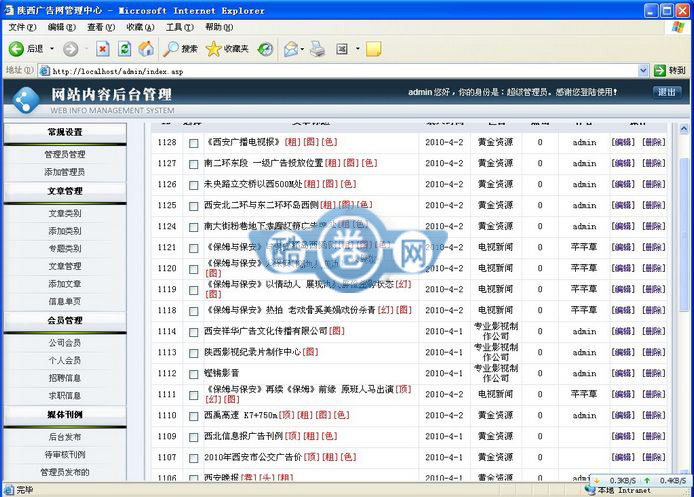The width and height of the screenshot is (694, 497).
Task: Click the Internet Explorer title bar icon
Action: [x=9, y=10]
